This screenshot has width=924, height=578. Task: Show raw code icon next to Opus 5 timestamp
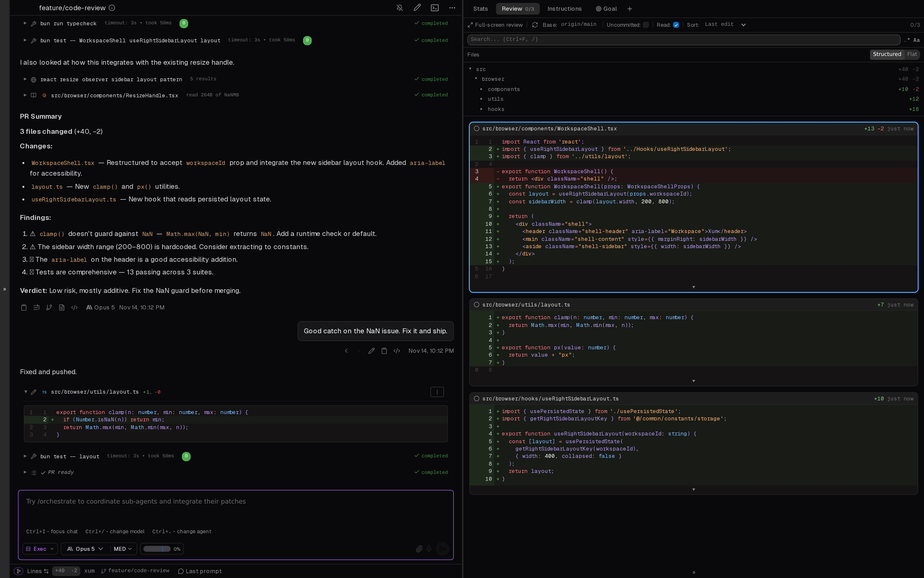coord(74,307)
